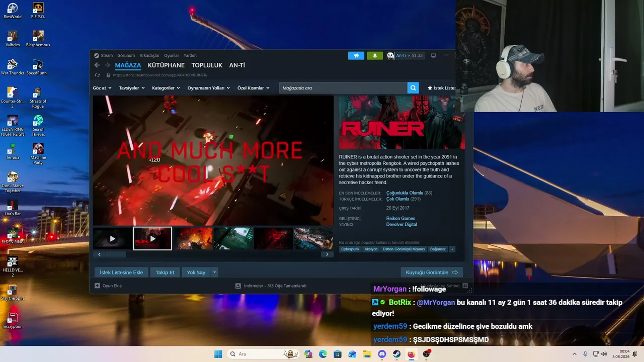Image resolution: width=644 pixels, height=362 pixels.
Task: Focus the Mağazada ara search field
Action: [x=343, y=88]
